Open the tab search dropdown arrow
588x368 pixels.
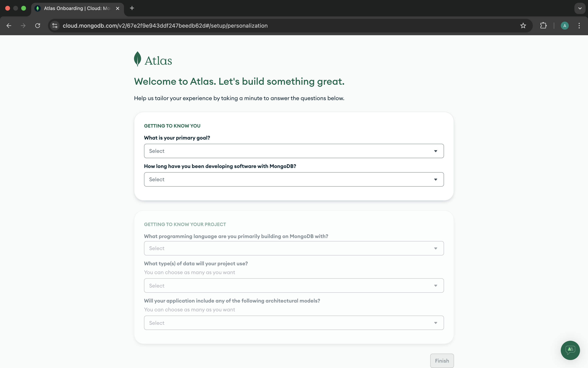click(x=580, y=8)
